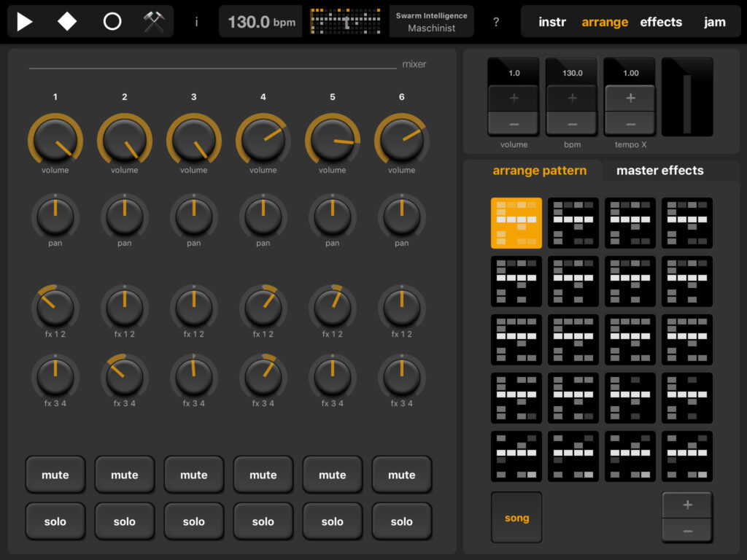Mute channel 1
The image size is (747, 560).
click(55, 475)
